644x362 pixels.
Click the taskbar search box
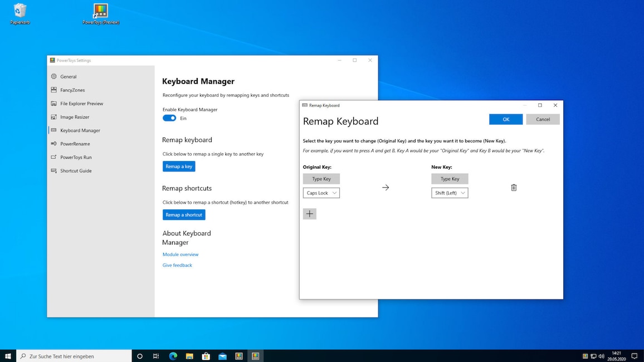coord(74,356)
